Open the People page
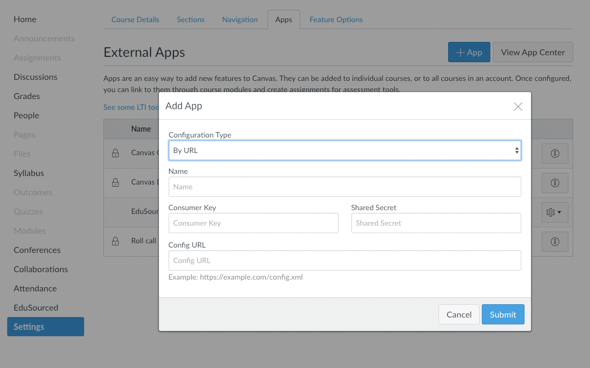Viewport: 590px width, 368px height. [x=26, y=116]
